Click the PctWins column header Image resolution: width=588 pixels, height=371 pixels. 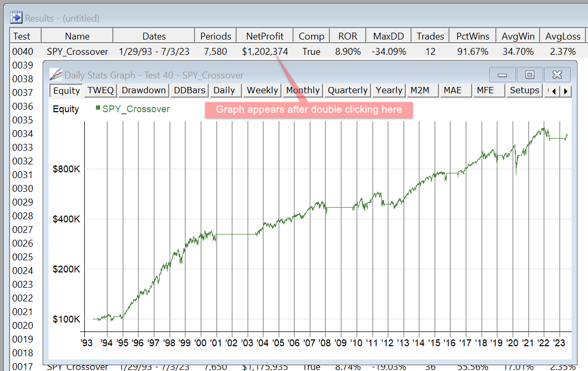tap(473, 36)
